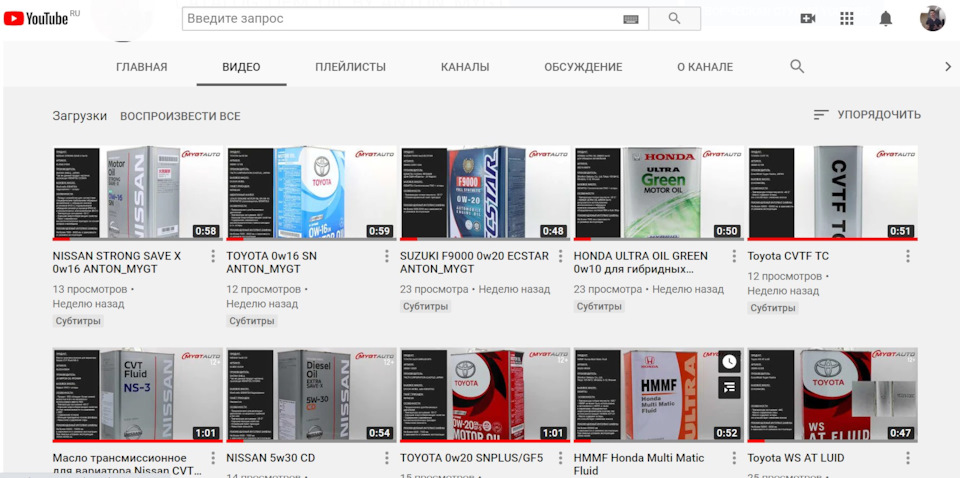Screen dimensions: 960x478
Task: Click the right chevron to show more tabs
Action: 948,67
